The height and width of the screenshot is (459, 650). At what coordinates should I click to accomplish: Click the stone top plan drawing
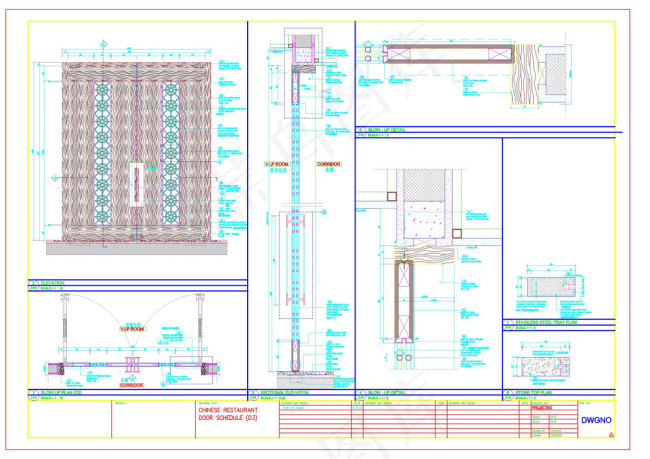pos(545,367)
